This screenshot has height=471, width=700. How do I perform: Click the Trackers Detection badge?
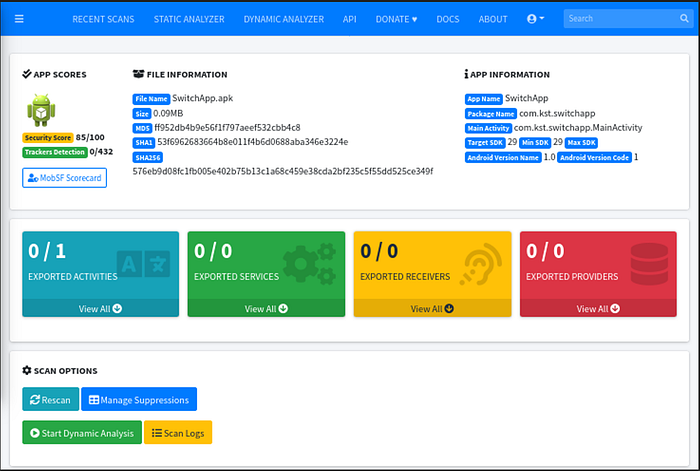coord(54,152)
